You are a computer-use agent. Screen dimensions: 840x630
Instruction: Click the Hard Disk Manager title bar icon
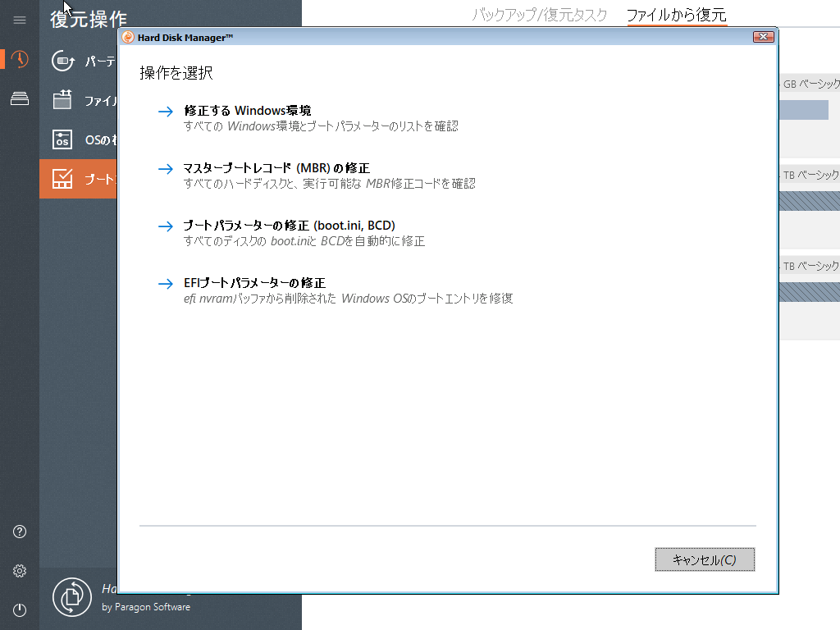tap(128, 37)
